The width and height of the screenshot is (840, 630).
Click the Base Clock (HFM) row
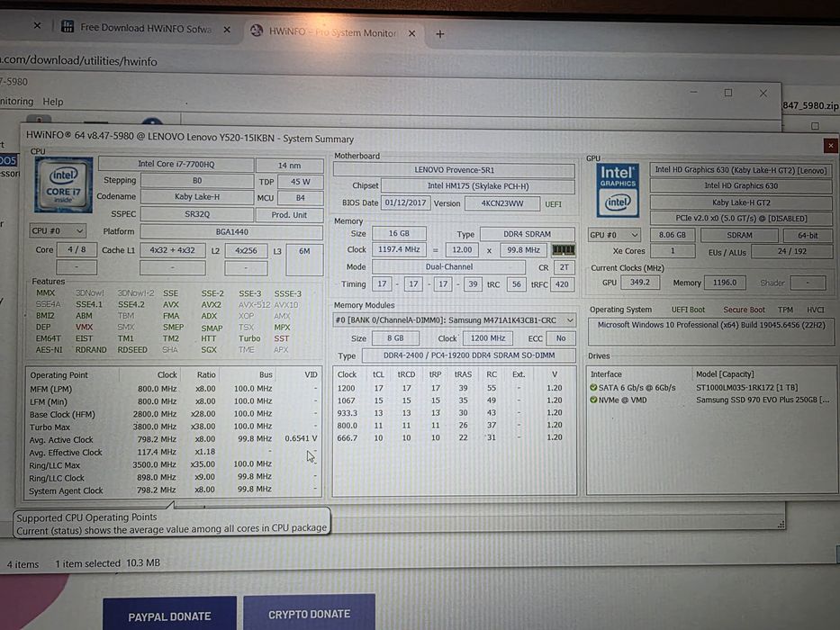(x=173, y=414)
